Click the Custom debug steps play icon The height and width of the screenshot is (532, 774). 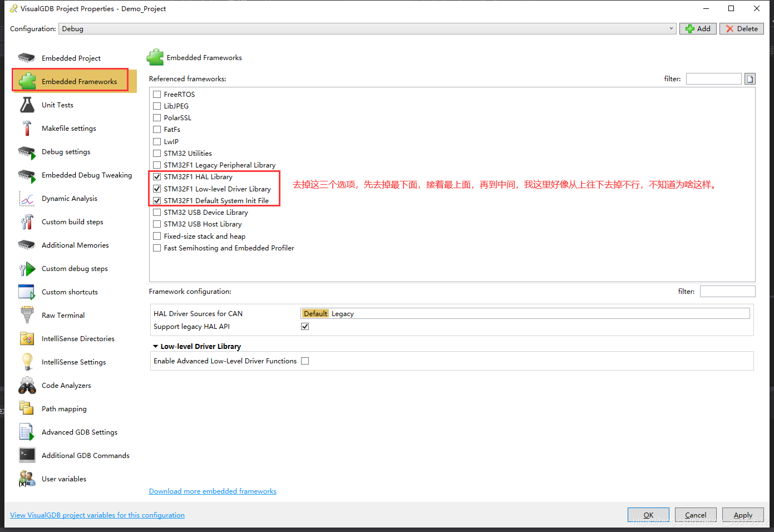(27, 269)
